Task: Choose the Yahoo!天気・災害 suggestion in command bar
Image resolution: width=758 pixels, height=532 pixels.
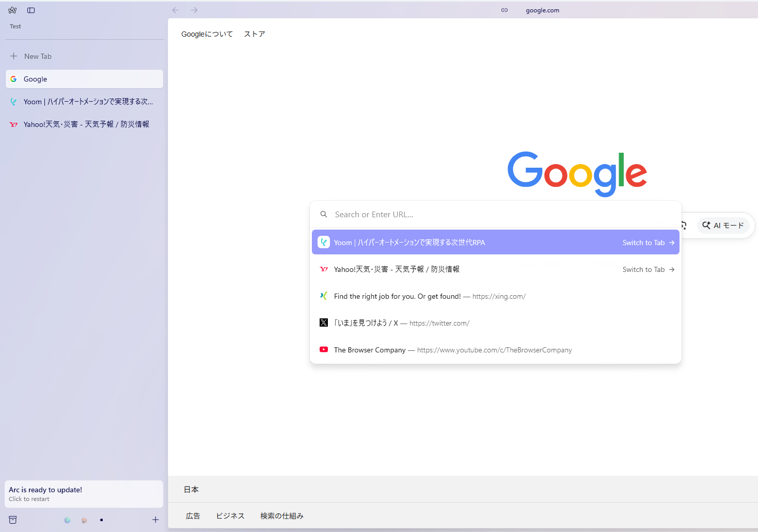Action: 496,269
